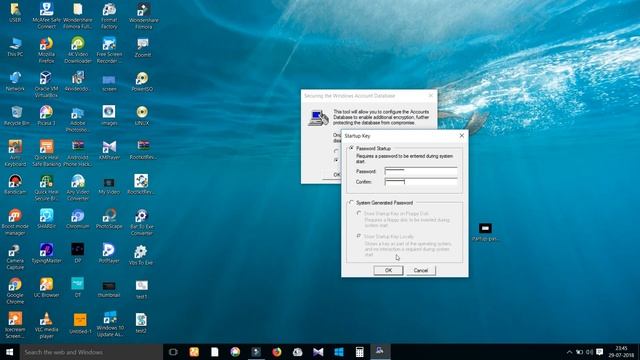Choose Store Startup Key on Floppy Disk
640x360 pixels.
click(x=359, y=213)
